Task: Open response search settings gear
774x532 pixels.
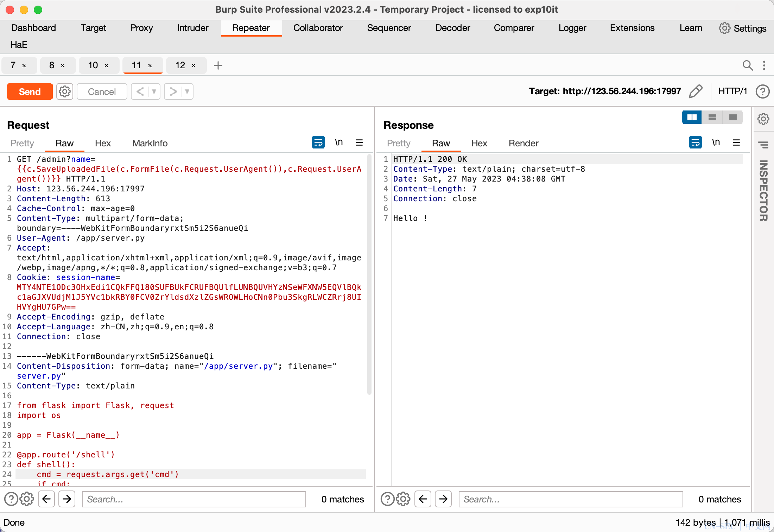Action: (403, 499)
